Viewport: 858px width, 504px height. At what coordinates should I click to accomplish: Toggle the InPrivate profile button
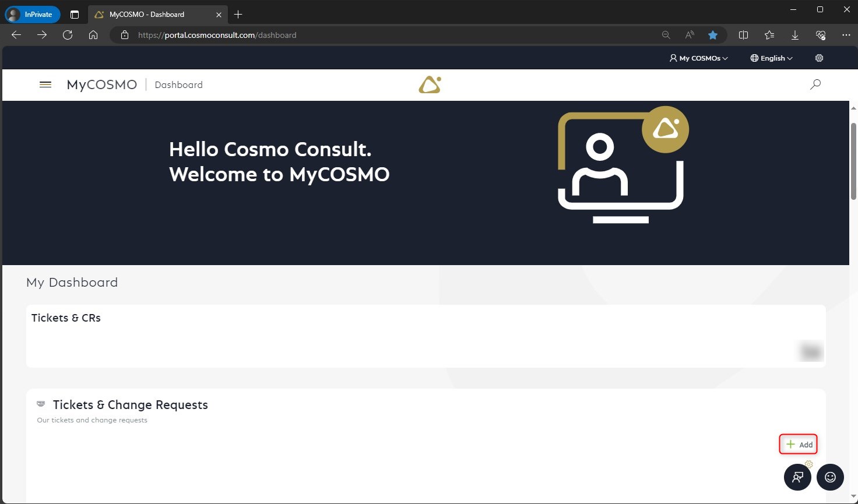pos(32,14)
